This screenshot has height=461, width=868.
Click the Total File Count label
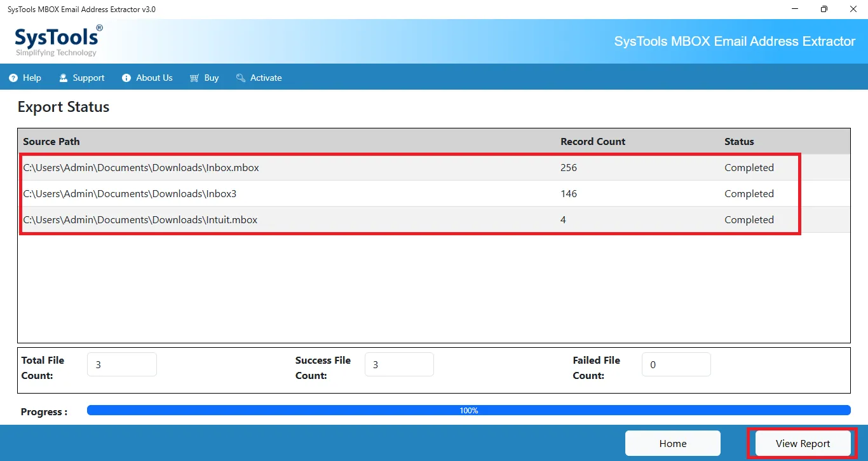(43, 368)
